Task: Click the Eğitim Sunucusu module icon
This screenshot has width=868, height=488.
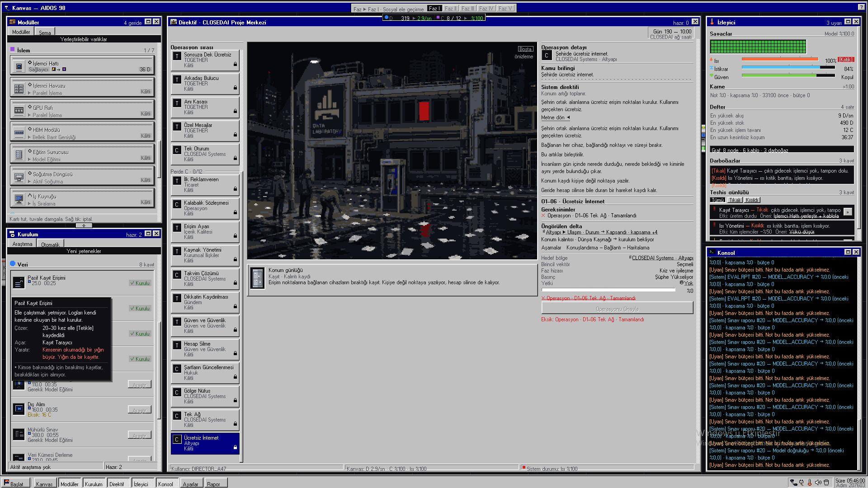Action: [x=19, y=155]
